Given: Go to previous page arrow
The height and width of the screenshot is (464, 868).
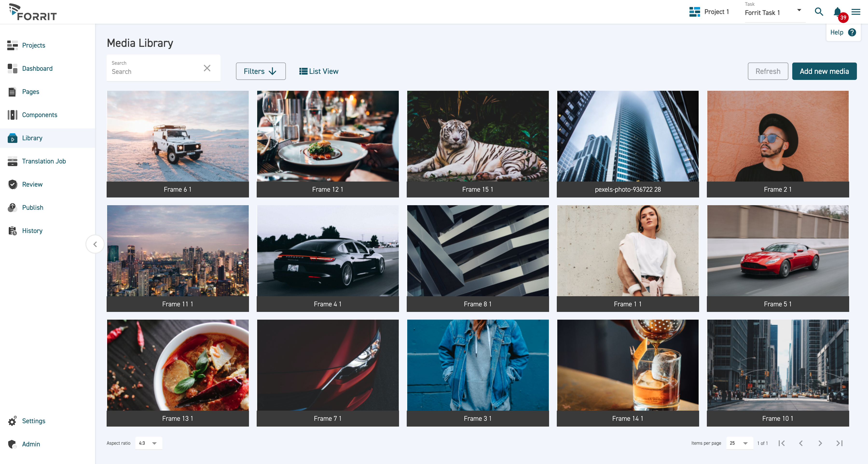Looking at the screenshot, I should coord(801,443).
